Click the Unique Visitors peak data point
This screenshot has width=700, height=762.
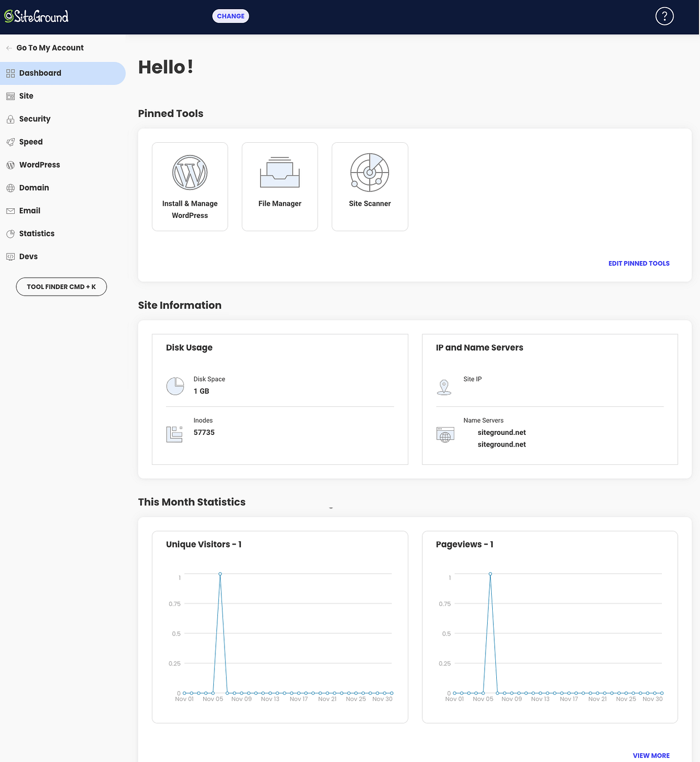220,574
